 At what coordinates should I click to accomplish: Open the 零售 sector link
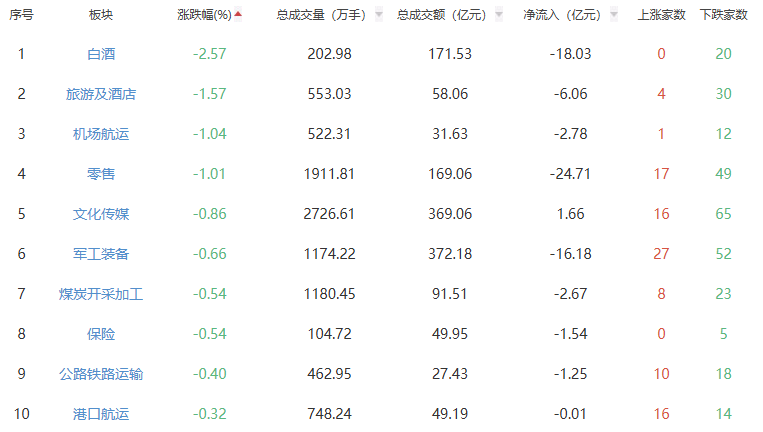pos(101,174)
